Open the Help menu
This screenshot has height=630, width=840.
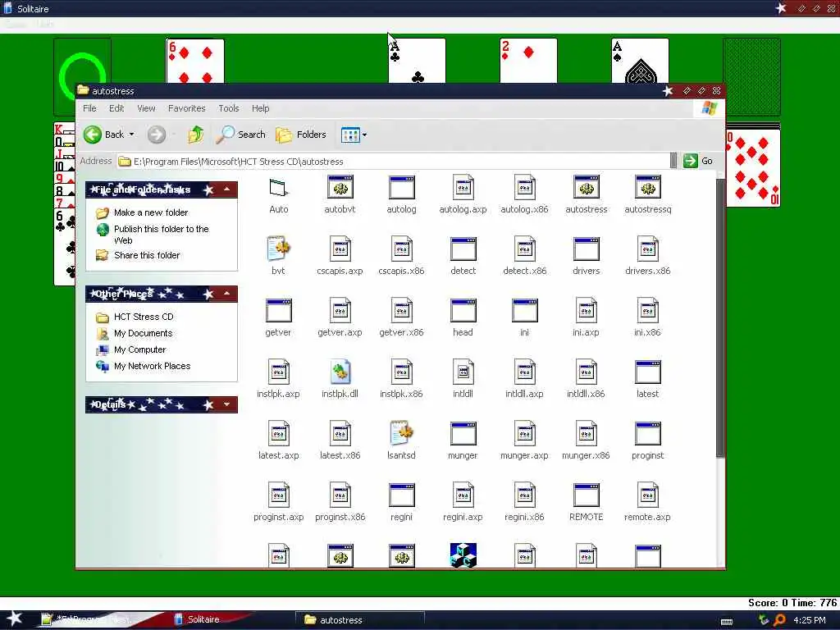260,108
